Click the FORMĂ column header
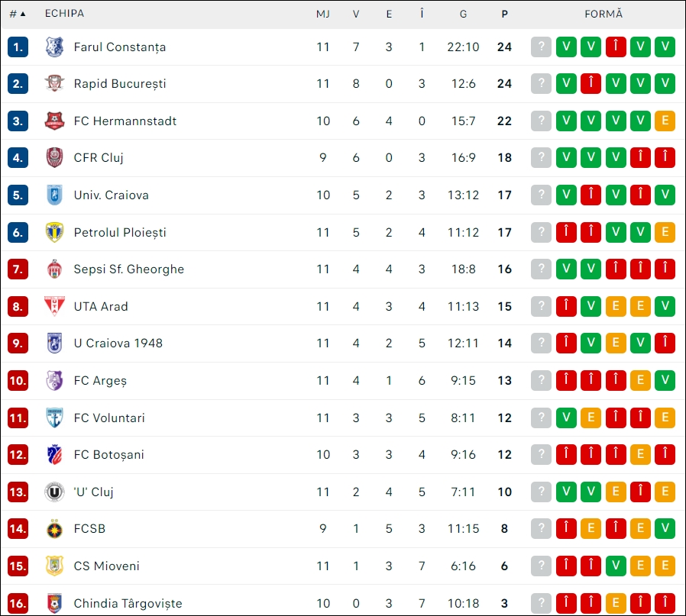The height and width of the screenshot is (616, 686). pyautogui.click(x=603, y=14)
